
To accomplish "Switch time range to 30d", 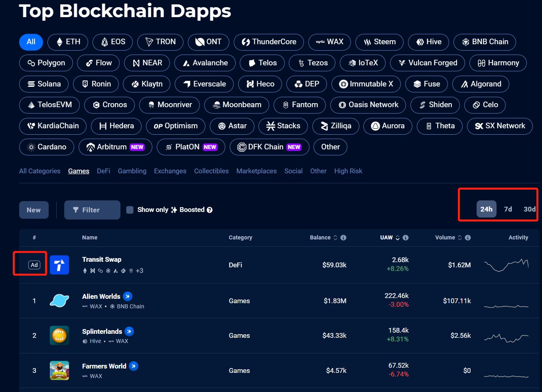I will point(529,209).
